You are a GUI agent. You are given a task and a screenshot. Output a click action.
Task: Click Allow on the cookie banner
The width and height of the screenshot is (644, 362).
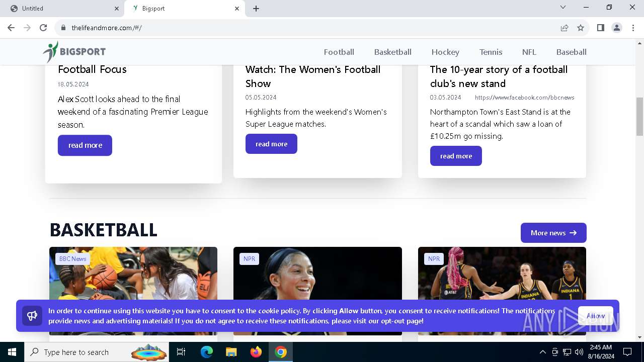(596, 316)
